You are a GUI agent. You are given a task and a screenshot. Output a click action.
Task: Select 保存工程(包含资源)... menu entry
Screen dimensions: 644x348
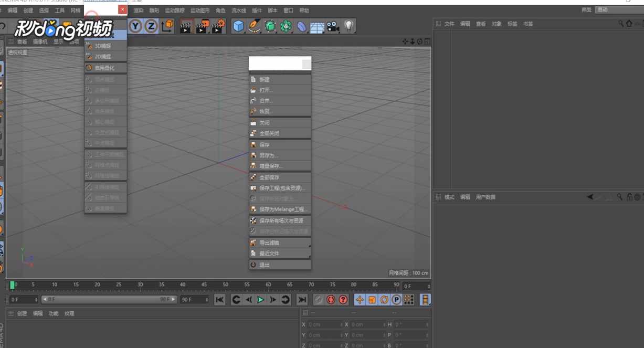[280, 187]
